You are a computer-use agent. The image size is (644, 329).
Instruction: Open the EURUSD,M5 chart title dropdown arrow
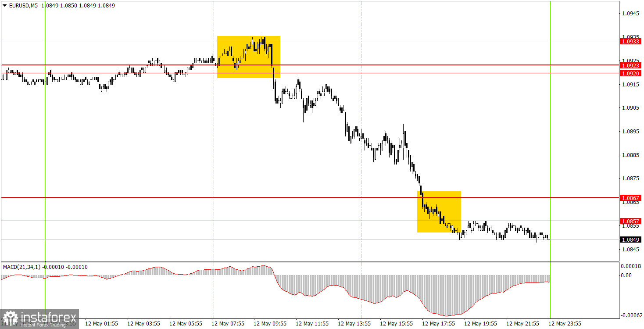(4, 6)
